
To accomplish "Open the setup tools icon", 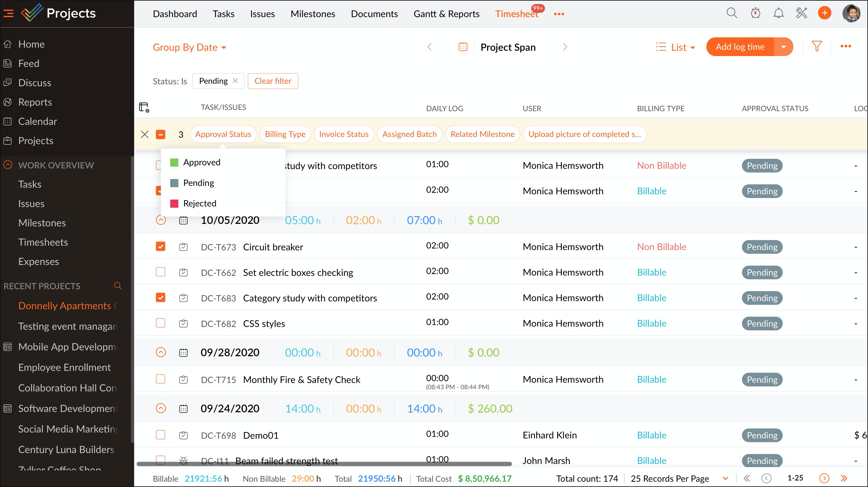I will (x=802, y=13).
